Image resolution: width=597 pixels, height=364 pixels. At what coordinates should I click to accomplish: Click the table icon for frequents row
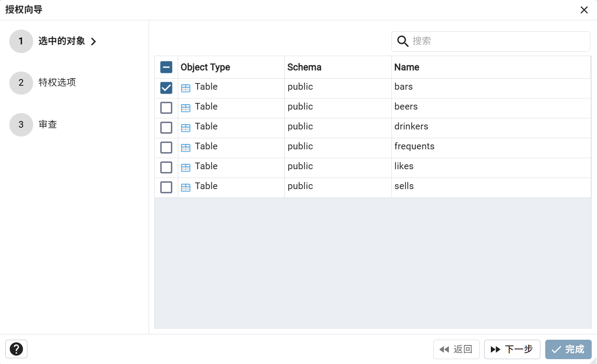click(186, 148)
